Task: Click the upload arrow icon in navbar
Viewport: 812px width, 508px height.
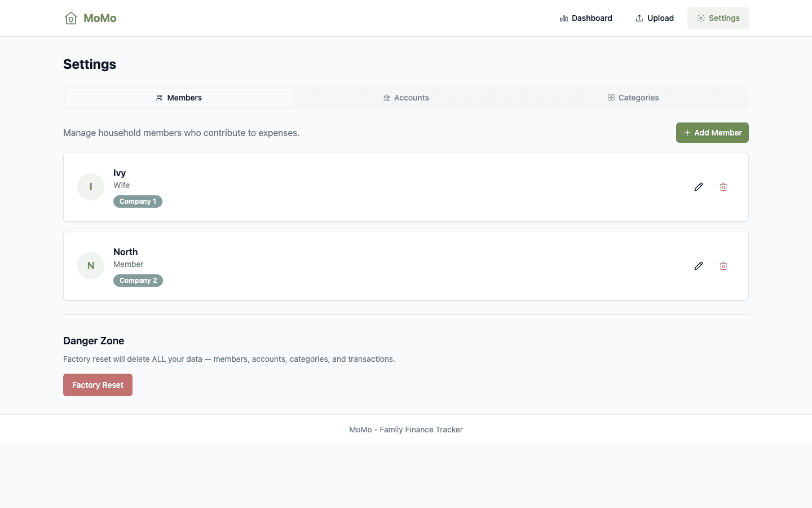Action: point(639,17)
